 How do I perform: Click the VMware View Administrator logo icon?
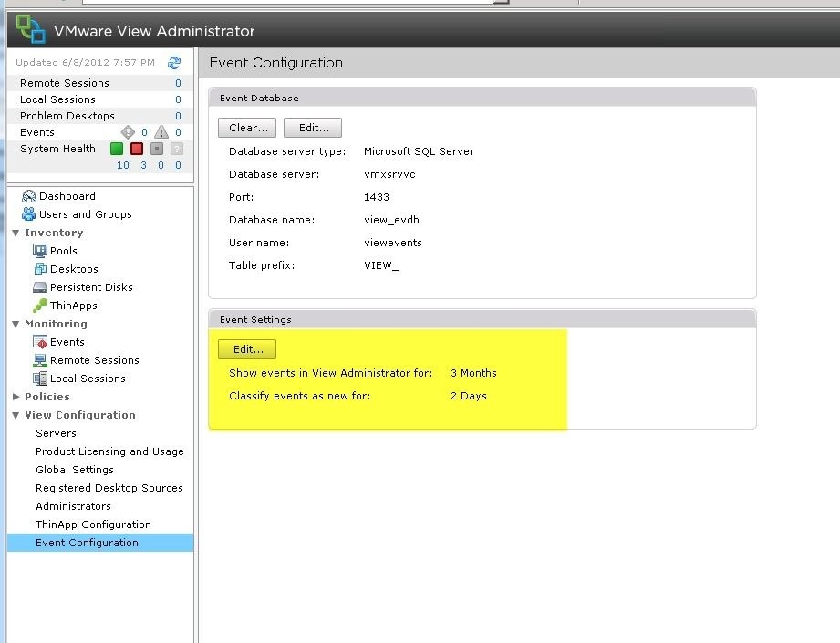pyautogui.click(x=30, y=29)
